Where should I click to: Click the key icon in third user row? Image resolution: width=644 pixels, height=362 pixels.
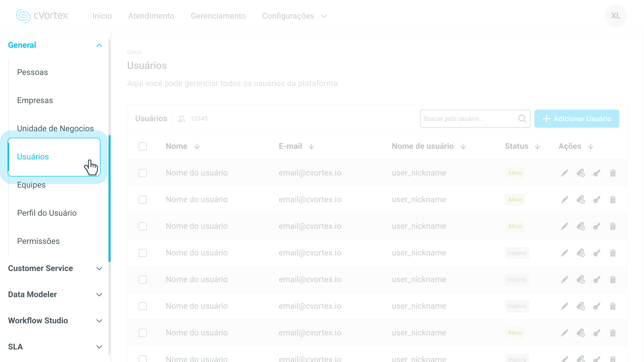coord(597,226)
